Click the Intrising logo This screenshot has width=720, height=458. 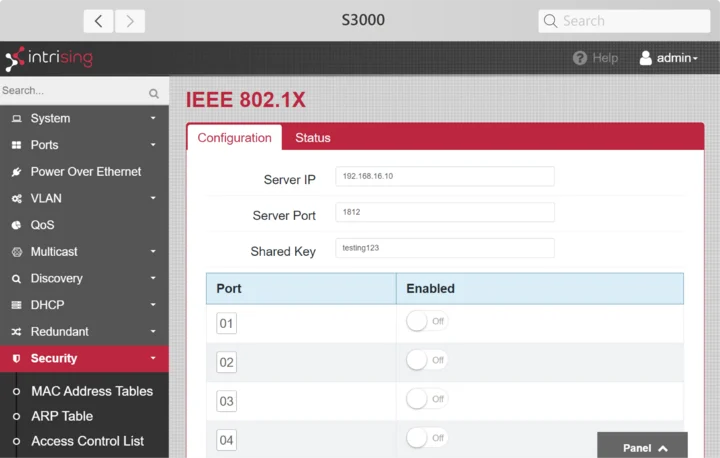49,58
